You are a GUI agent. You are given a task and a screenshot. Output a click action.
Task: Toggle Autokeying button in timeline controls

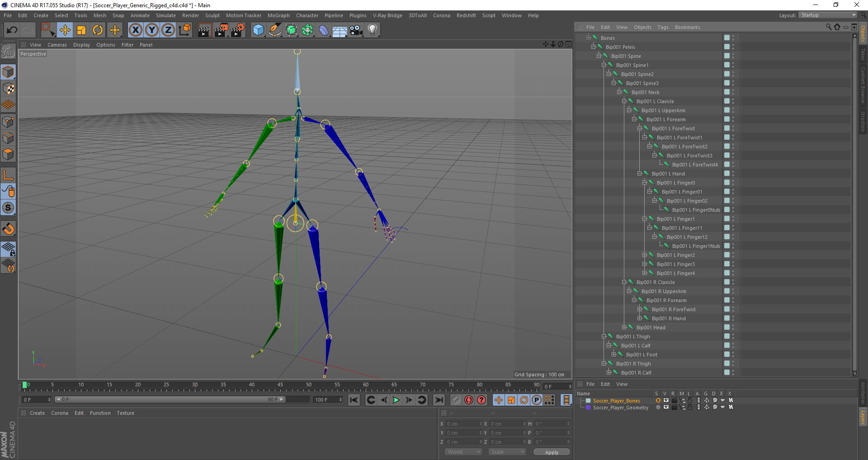(x=469, y=400)
